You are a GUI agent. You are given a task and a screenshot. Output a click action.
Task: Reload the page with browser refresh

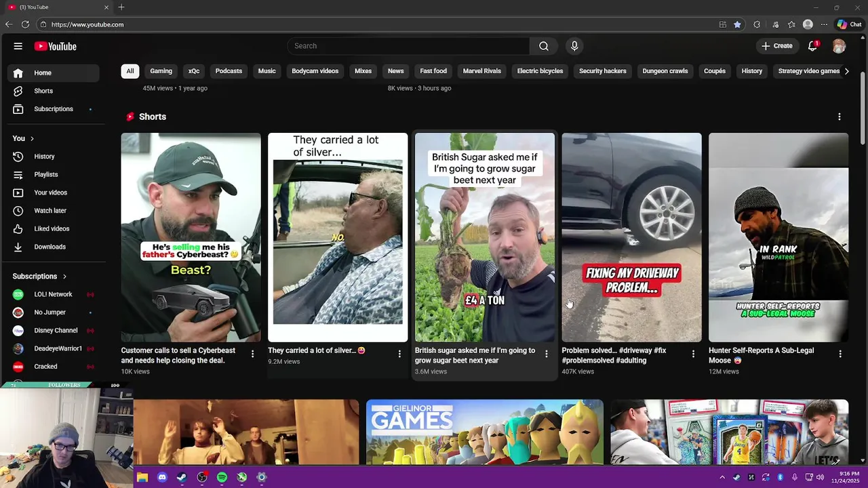pyautogui.click(x=25, y=24)
